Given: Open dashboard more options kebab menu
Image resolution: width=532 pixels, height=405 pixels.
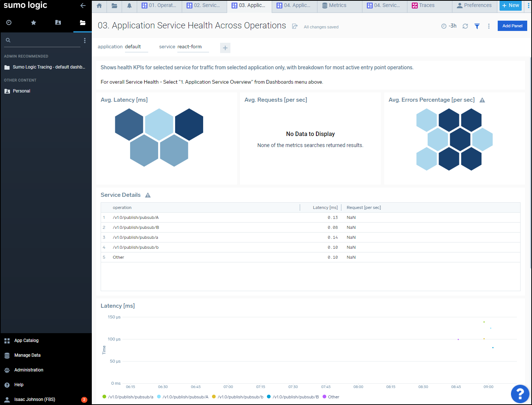Looking at the screenshot, I should pyautogui.click(x=489, y=26).
